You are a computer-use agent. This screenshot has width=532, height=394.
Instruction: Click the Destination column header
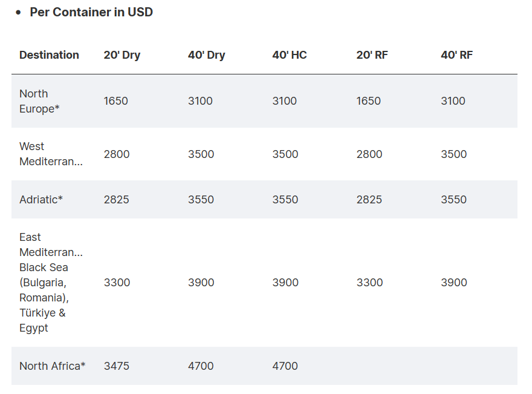[49, 55]
